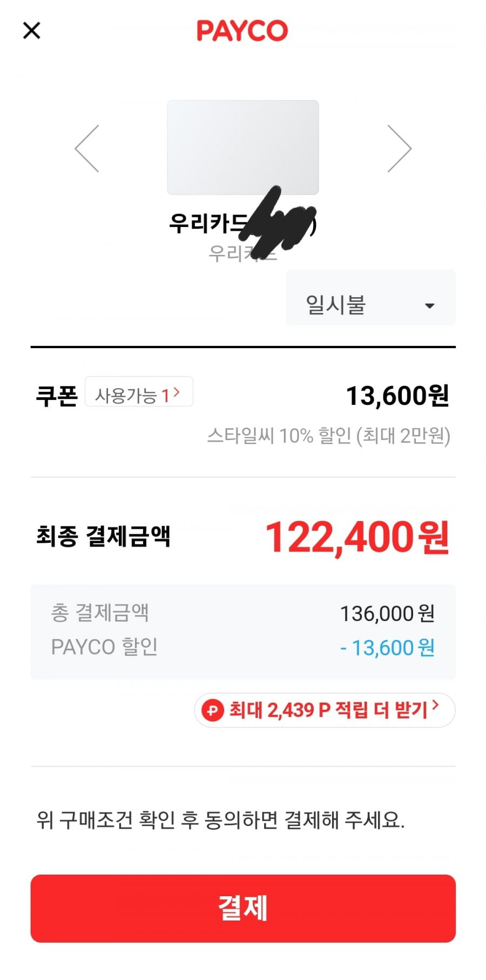This screenshot has width=486, height=980.
Task: Tap the red 결제 button
Action: coord(243,909)
